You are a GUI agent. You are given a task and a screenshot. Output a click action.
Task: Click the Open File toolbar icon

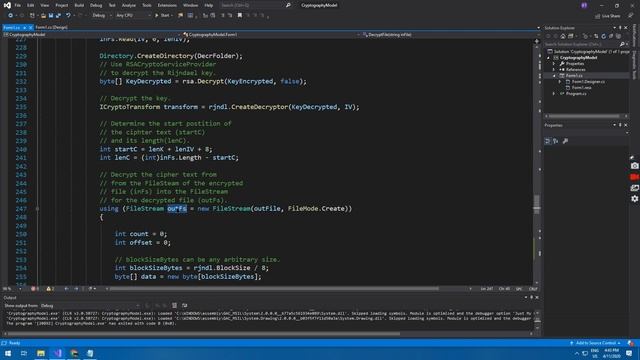coord(43,16)
